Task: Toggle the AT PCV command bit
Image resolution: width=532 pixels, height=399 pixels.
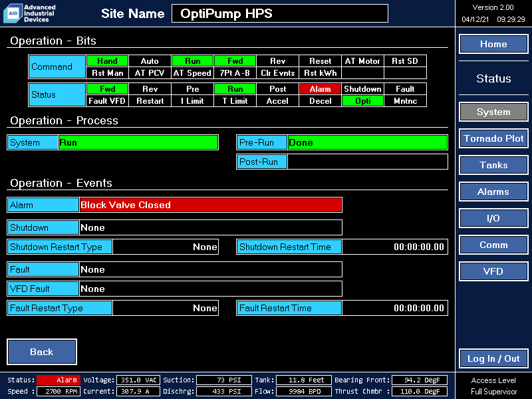Action: coord(150,73)
